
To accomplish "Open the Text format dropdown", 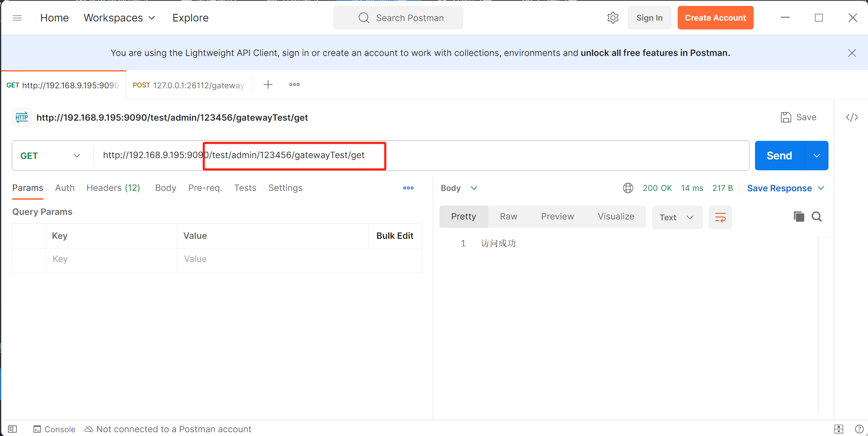I will point(676,217).
